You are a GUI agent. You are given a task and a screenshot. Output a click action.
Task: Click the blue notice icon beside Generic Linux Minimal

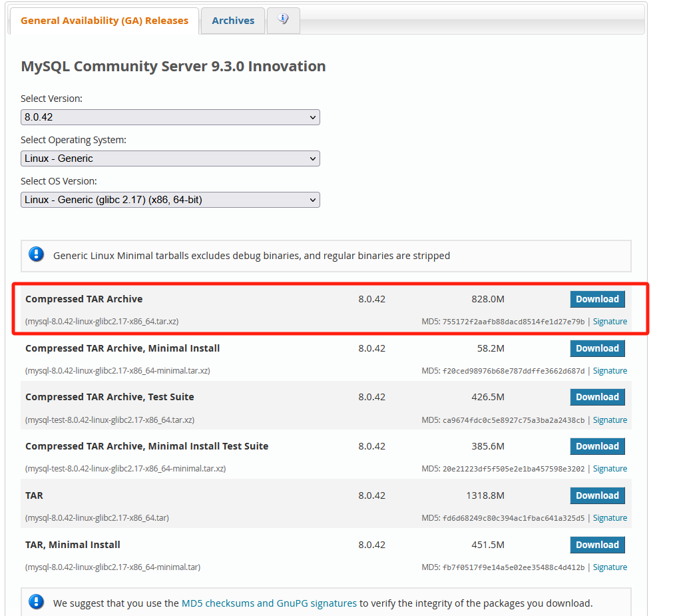click(x=37, y=254)
